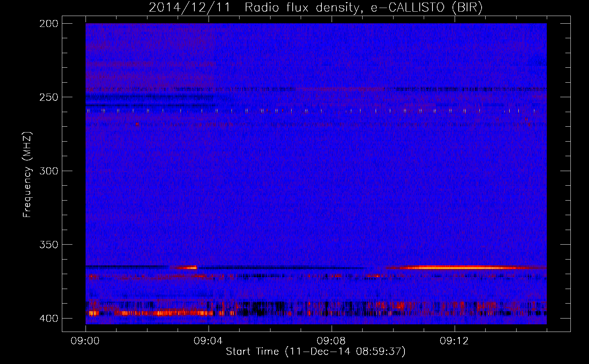The width and height of the screenshot is (589, 364).
Task: Click the 09:12 time tick label
Action: (x=455, y=341)
